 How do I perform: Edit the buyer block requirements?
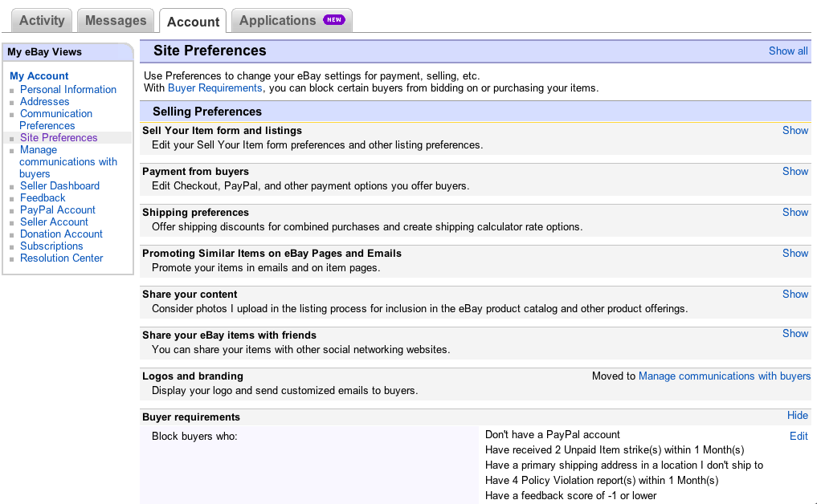coord(799,436)
